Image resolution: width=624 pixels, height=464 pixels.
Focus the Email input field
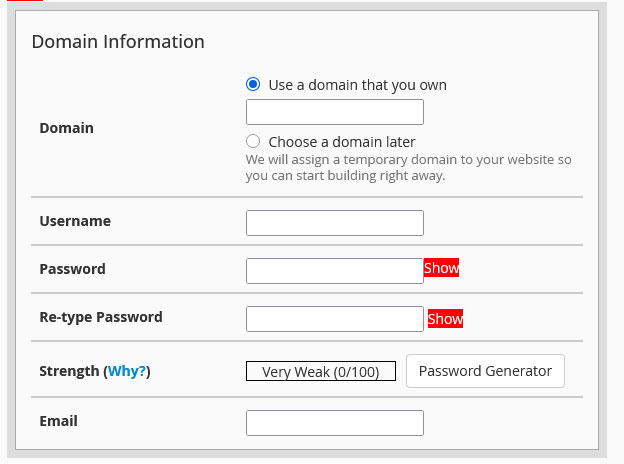pos(334,423)
